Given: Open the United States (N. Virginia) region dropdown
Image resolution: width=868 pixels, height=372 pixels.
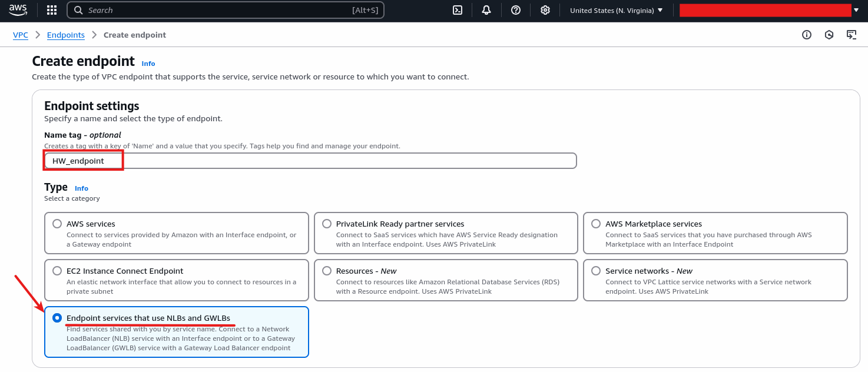Looking at the screenshot, I should 615,10.
